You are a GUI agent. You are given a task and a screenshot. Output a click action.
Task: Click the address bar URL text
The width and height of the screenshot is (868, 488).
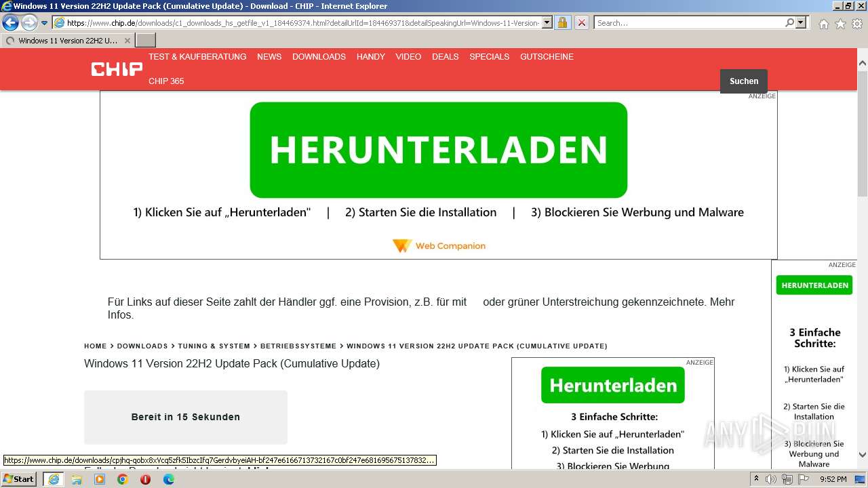coord(303,22)
